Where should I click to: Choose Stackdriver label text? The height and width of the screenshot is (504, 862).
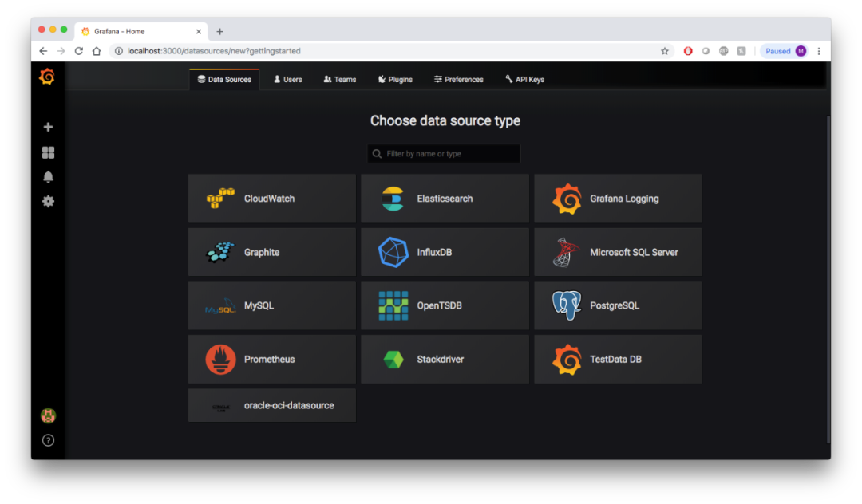[441, 360]
